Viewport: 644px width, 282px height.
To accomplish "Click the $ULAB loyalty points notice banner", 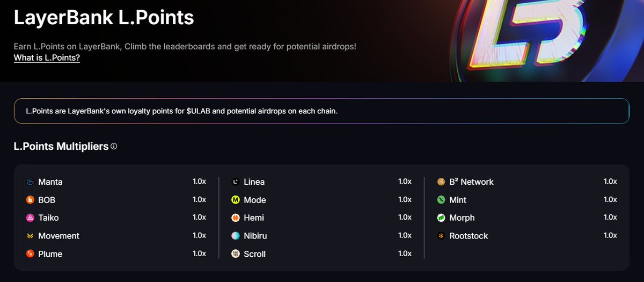I will click(x=321, y=111).
